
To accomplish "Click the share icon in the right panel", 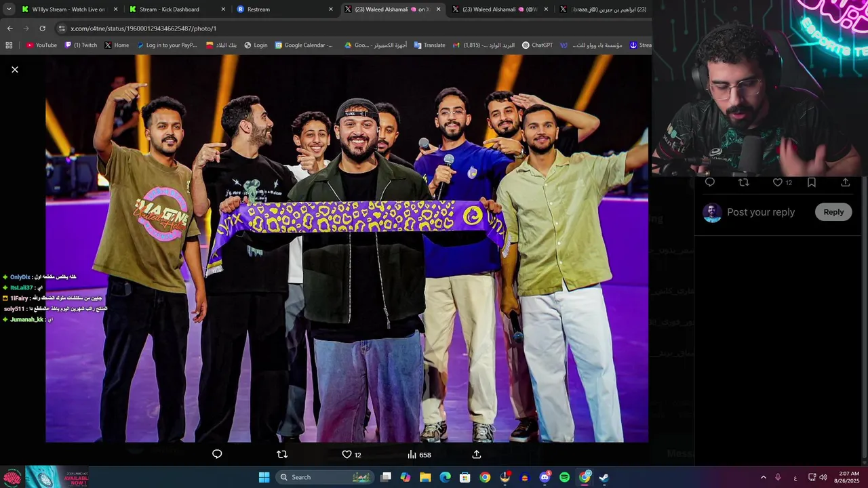I will pos(846,182).
